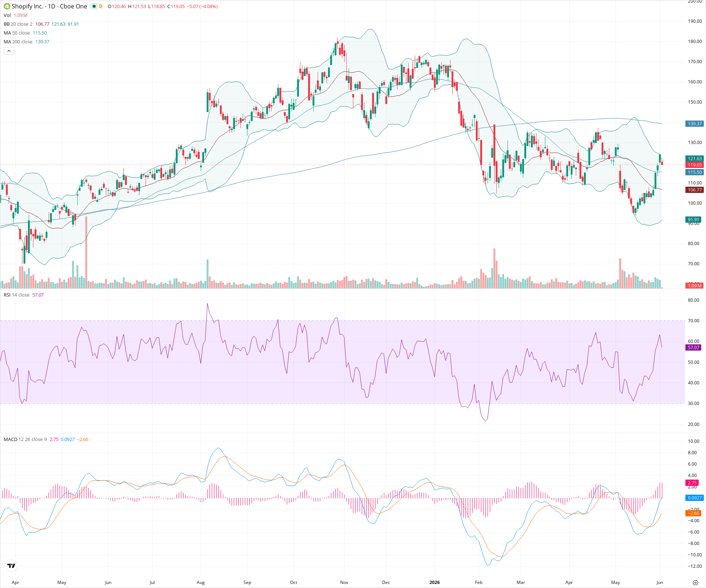Click the 10.00 label on the MACD scale
This screenshot has width=706, height=588.
[693, 441]
